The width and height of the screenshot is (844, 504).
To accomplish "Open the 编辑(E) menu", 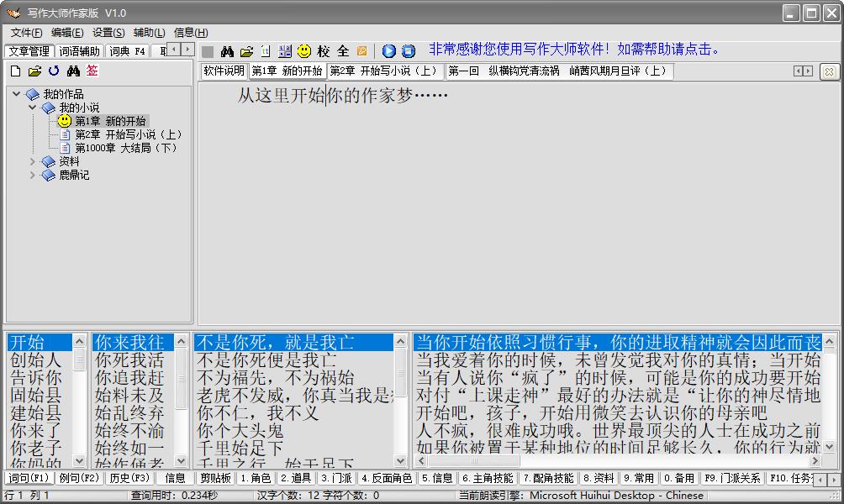I will point(66,32).
